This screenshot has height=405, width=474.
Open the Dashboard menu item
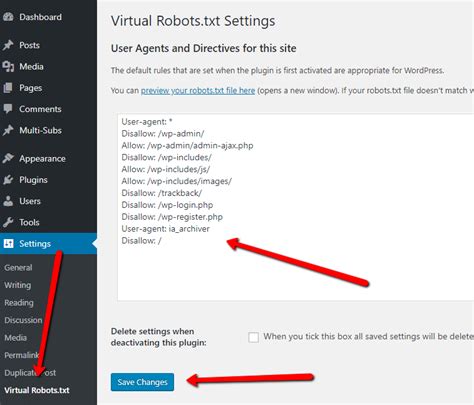[48, 17]
